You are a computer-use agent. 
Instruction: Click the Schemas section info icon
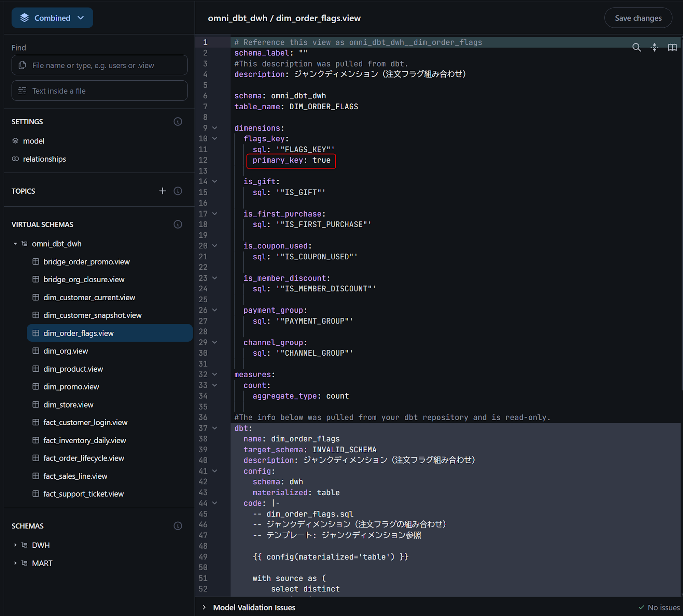click(178, 526)
